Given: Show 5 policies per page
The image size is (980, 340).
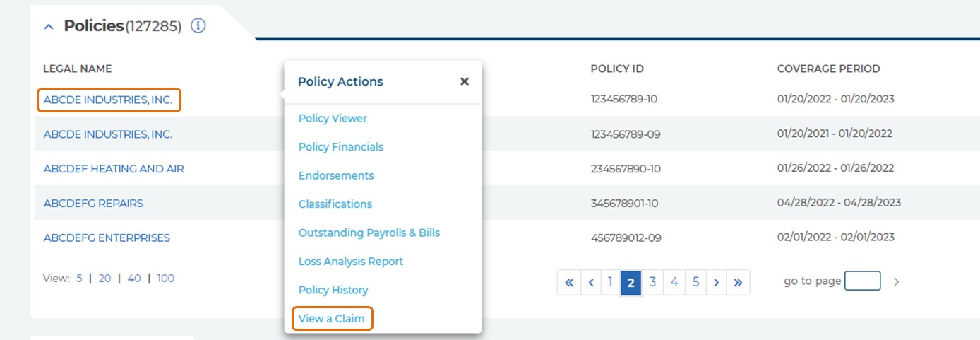Looking at the screenshot, I should click(80, 279).
